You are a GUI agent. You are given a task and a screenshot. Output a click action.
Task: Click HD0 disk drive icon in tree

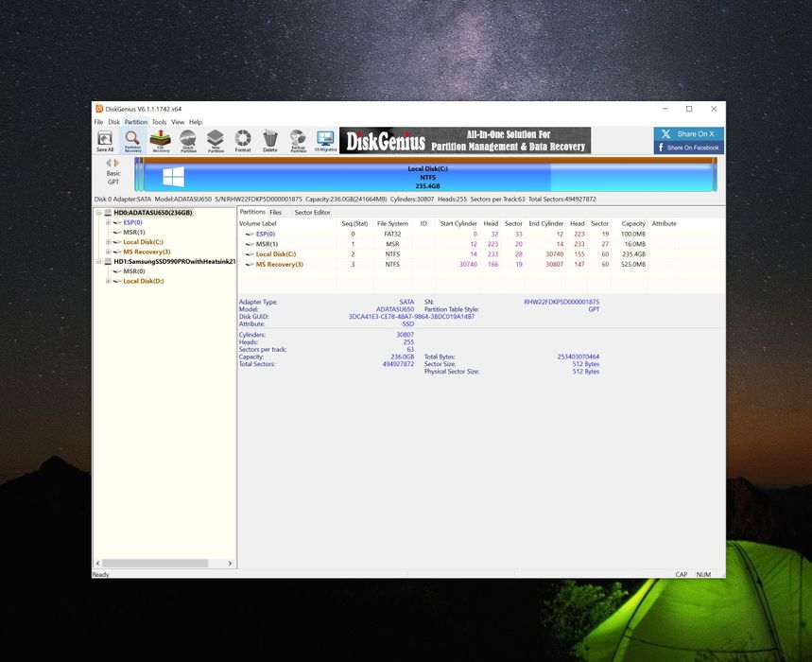pos(108,213)
